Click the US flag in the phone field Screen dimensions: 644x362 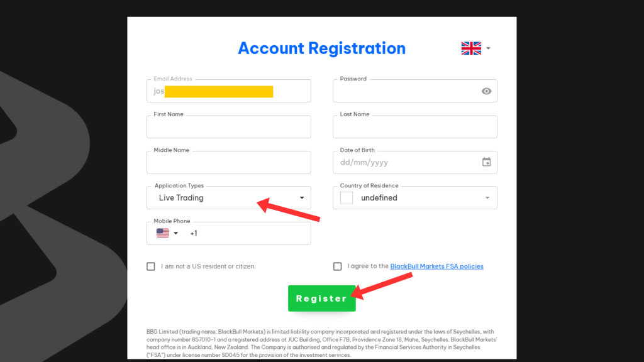click(162, 233)
